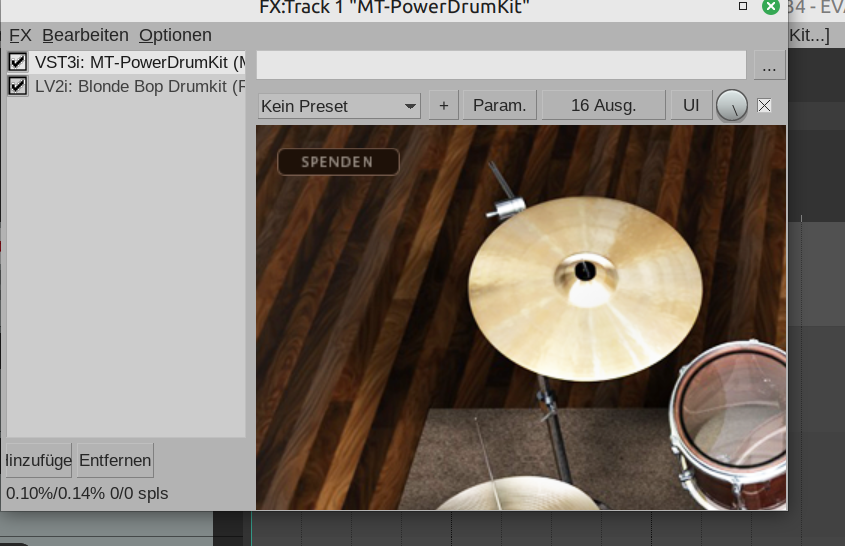
Task: Disable the VST3i MT-PowerDrumKit plugin checkbox
Action: point(17,62)
